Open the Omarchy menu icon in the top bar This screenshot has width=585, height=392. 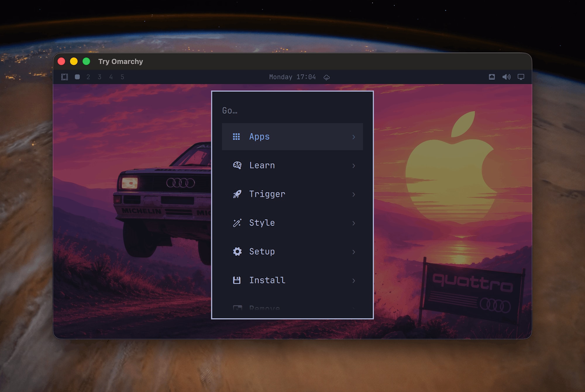click(x=65, y=77)
